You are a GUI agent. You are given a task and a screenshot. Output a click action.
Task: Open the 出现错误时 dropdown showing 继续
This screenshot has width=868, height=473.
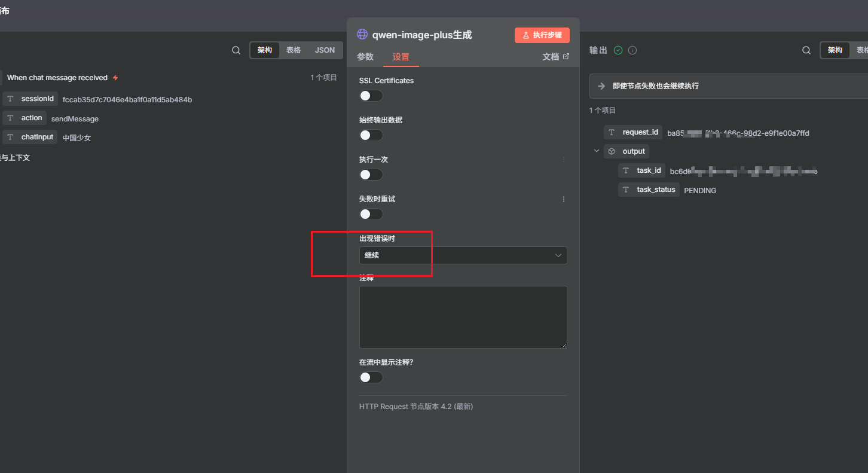click(x=463, y=255)
